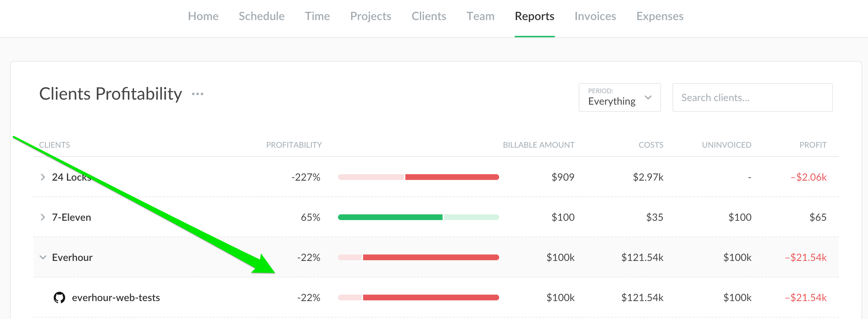Click the 65% profitability value
Image resolution: width=868 pixels, height=319 pixels.
pos(310,217)
